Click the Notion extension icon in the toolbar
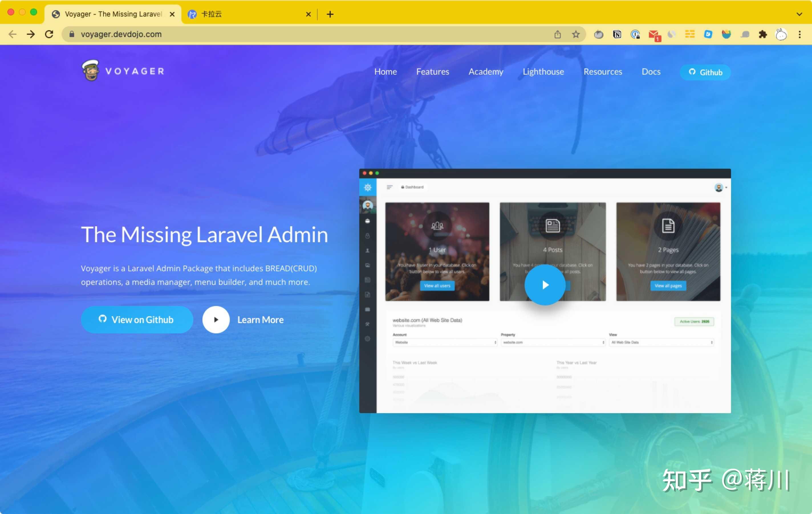 (617, 34)
